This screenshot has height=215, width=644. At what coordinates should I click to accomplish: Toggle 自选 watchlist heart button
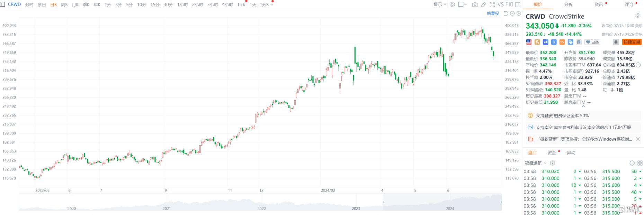pyautogui.click(x=592, y=42)
